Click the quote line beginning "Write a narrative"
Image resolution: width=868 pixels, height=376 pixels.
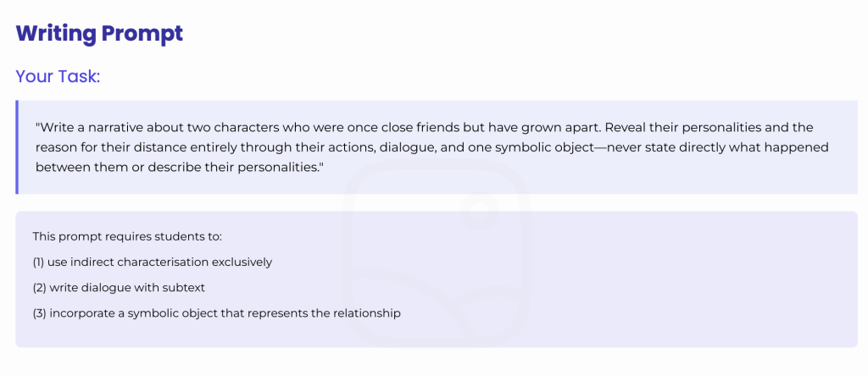[x=424, y=128]
